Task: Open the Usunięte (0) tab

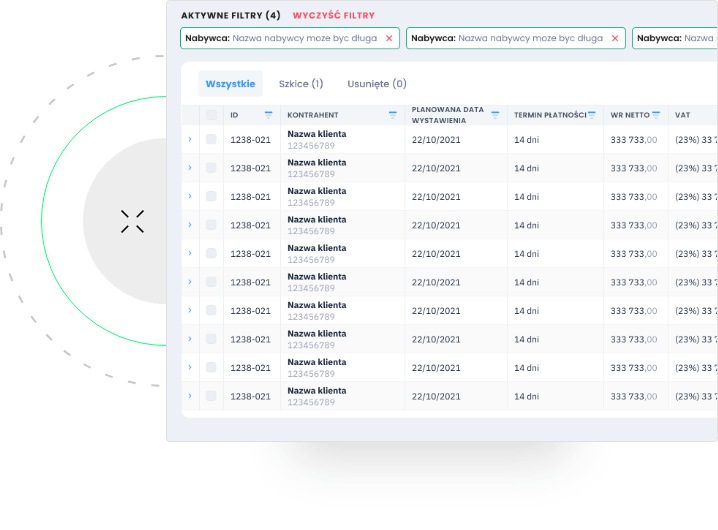Action: click(377, 84)
